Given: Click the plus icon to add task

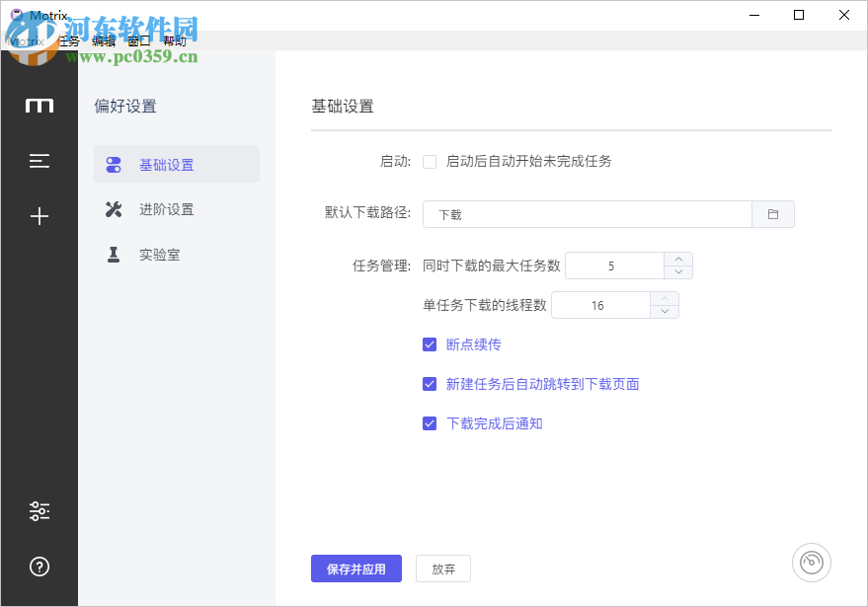Looking at the screenshot, I should [39, 216].
